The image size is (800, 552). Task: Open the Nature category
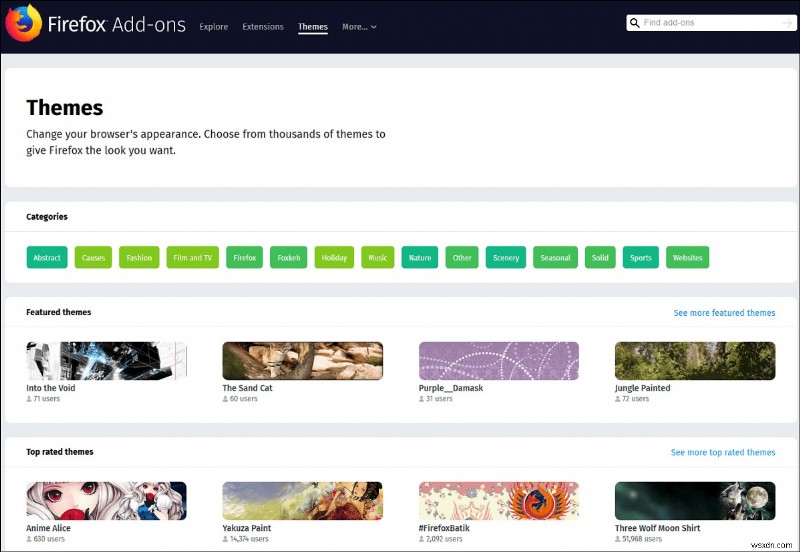click(x=420, y=258)
